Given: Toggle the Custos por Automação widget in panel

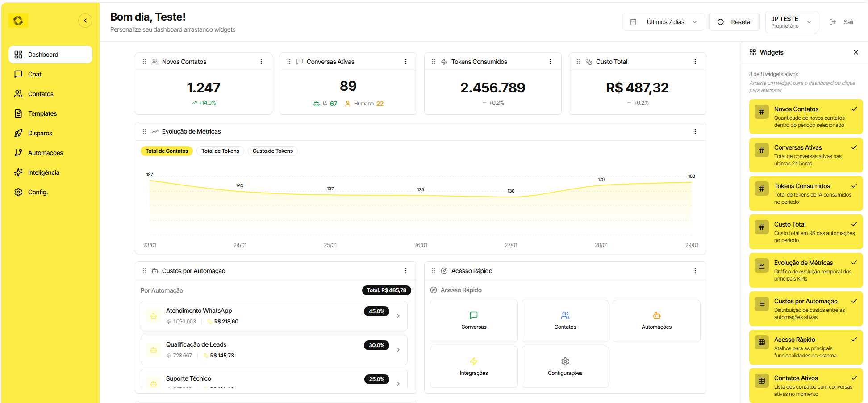Looking at the screenshot, I should [x=806, y=309].
